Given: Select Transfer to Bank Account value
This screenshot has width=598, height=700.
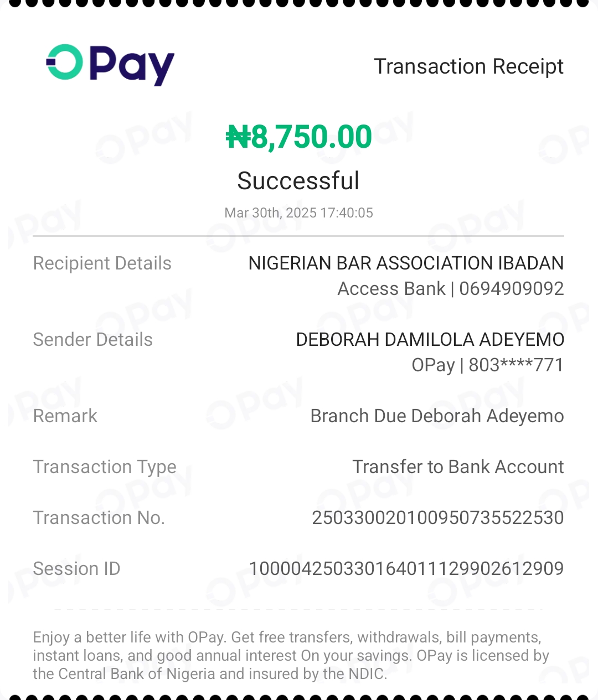Looking at the screenshot, I should [458, 467].
